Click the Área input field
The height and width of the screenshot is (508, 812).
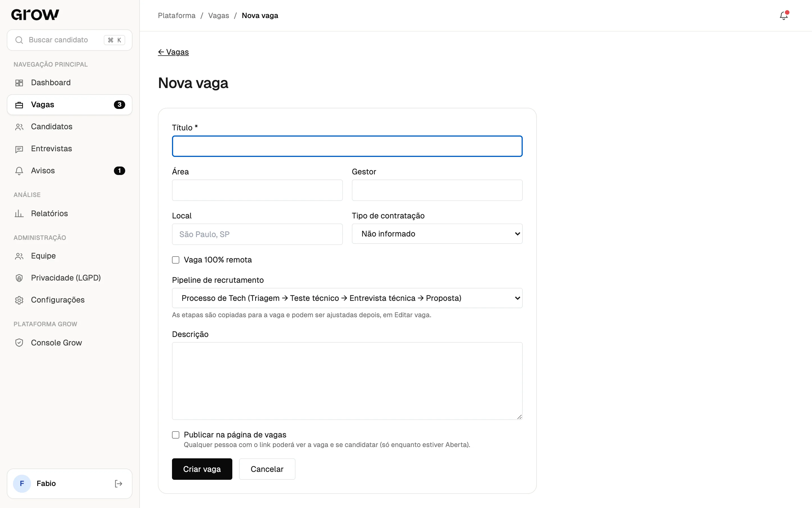tap(257, 190)
